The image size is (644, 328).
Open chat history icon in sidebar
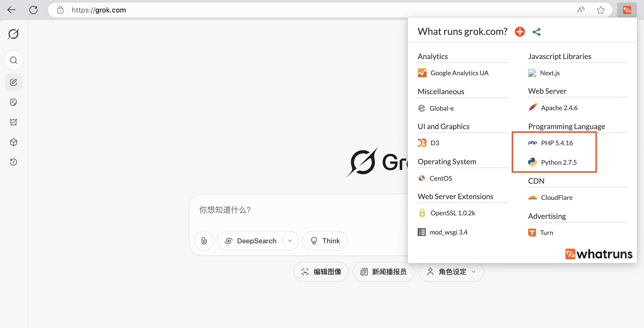13,162
